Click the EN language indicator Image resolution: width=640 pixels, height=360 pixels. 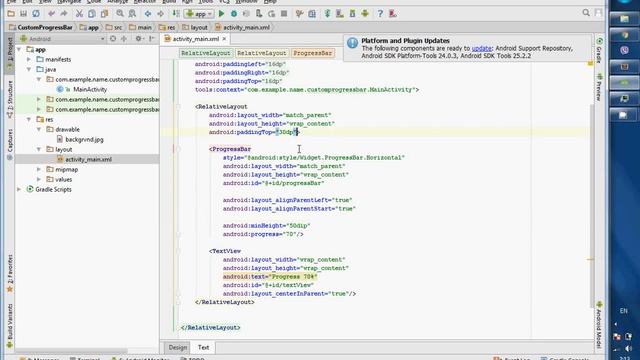(623, 311)
